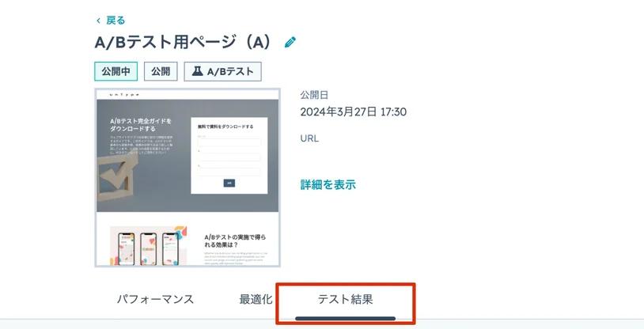
Task: Open the 詳細を表示 link
Action: pyautogui.click(x=328, y=185)
